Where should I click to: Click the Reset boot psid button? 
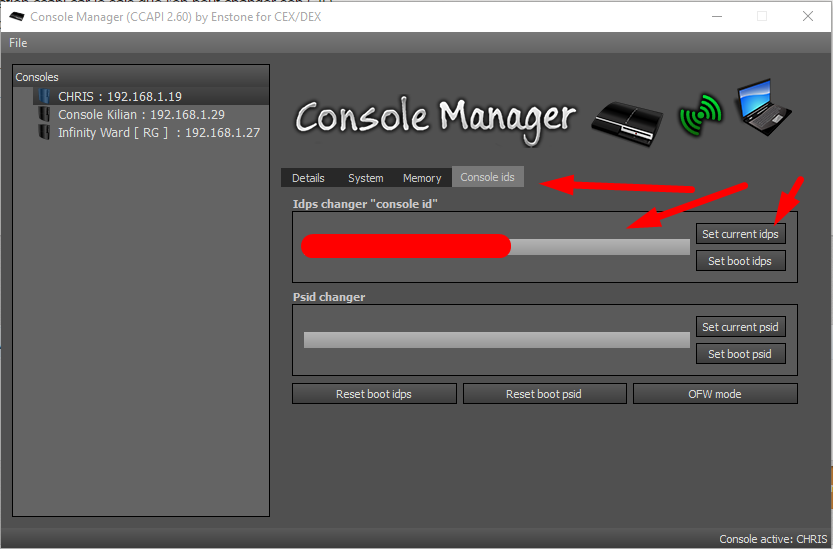(545, 394)
